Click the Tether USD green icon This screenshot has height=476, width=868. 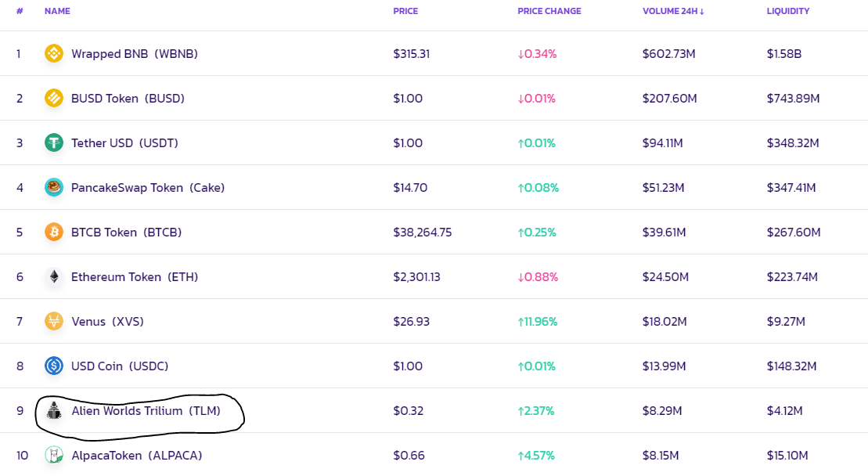click(54, 142)
